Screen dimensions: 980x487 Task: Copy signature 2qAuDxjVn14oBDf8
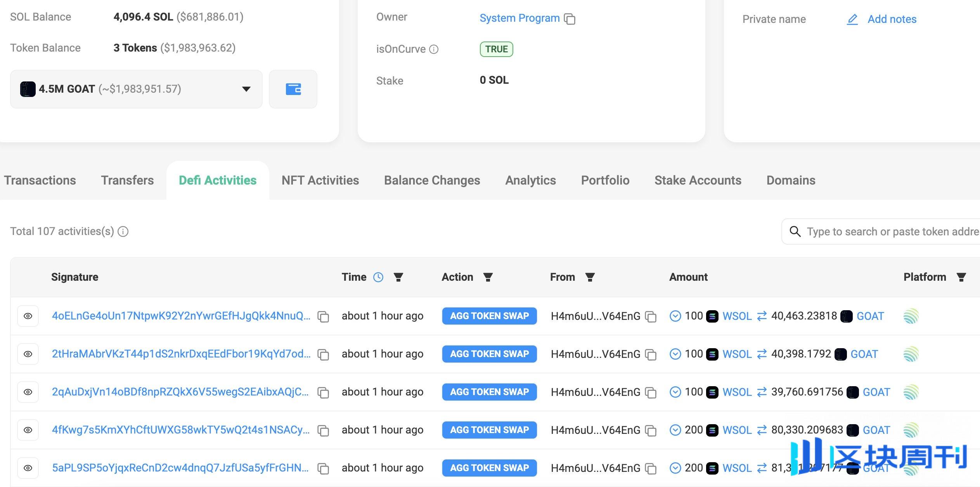[x=323, y=392]
